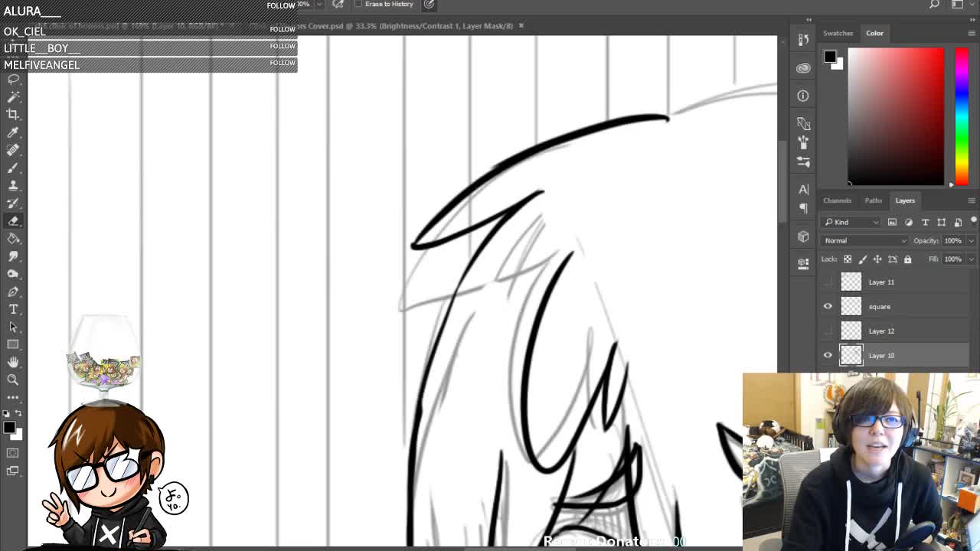Viewport: 980px width, 551px height.
Task: Hide the square layer
Action: click(828, 306)
